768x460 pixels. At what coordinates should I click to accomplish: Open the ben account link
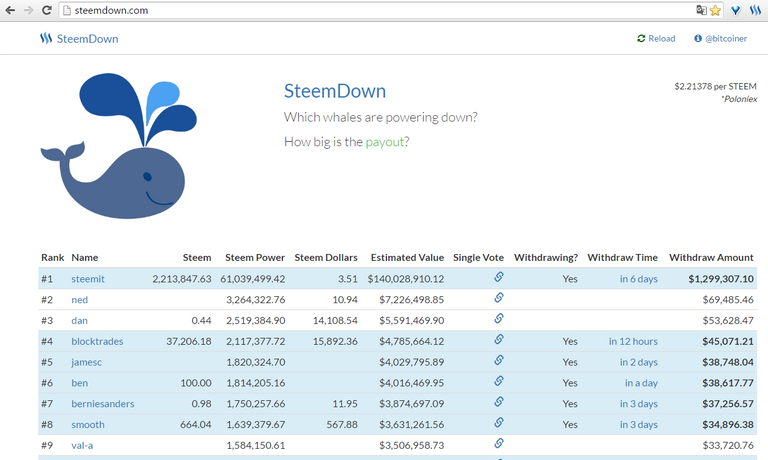(79, 383)
